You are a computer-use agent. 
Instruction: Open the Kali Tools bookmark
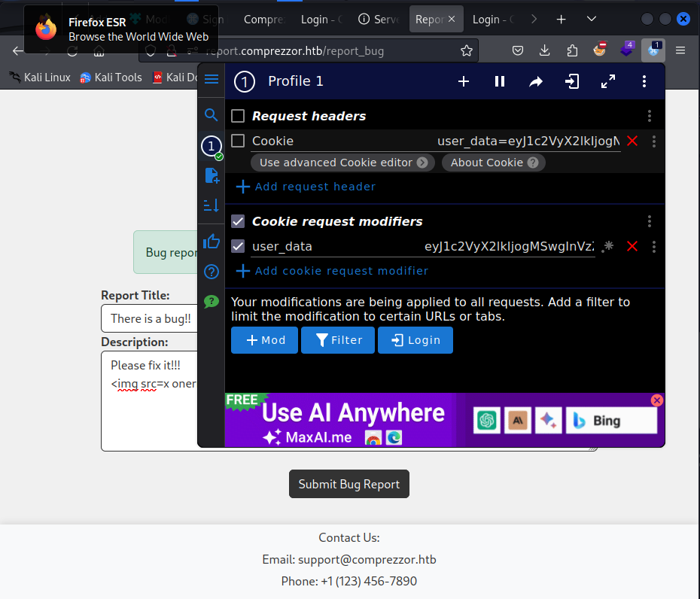111,78
